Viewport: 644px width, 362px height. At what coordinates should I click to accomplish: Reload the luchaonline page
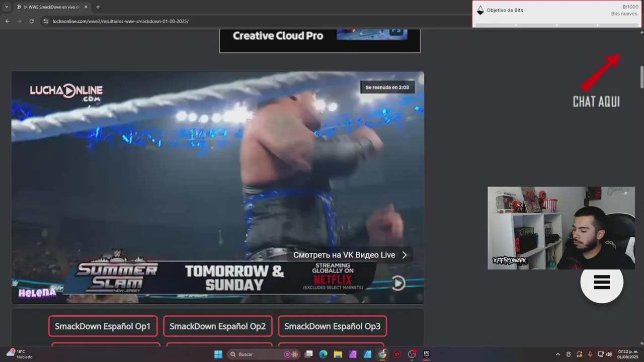click(x=31, y=21)
